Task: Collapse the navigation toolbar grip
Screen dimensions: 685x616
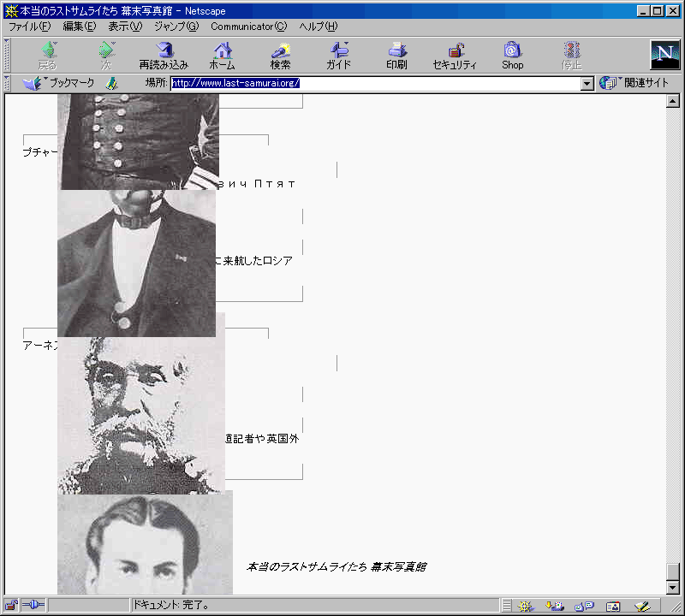Action: [x=7, y=56]
